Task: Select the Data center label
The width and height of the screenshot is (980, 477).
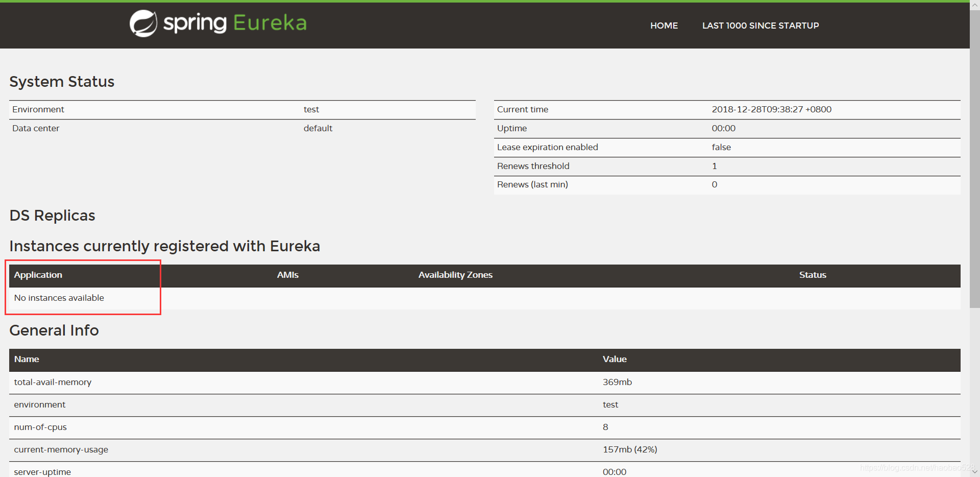Action: tap(36, 128)
